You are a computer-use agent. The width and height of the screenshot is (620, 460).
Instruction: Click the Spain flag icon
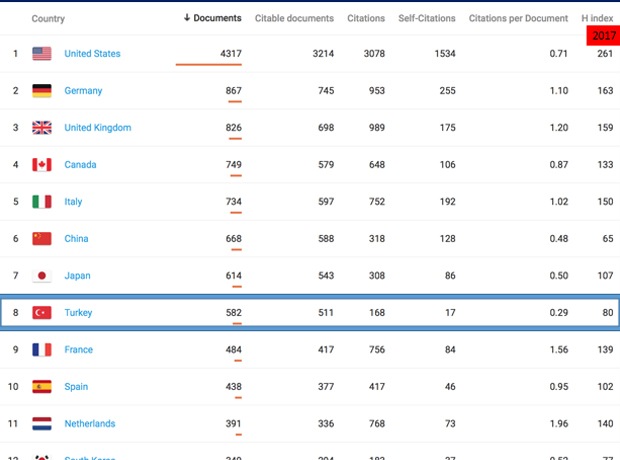42,387
